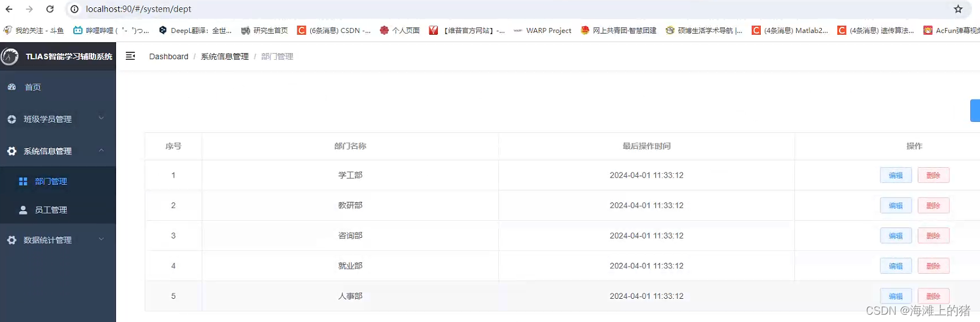
Task: Delete the 学工部 department row
Action: (933, 175)
